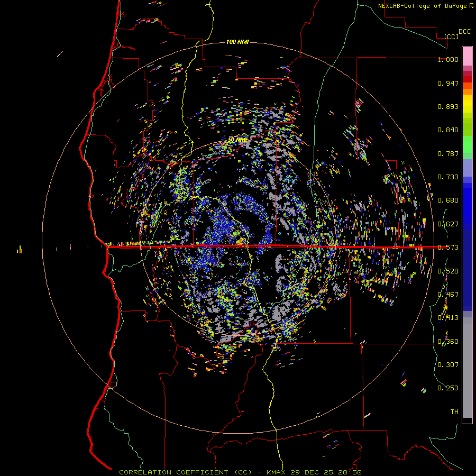Click the [CC] product label
This screenshot has width=476, height=476.
(451, 36)
